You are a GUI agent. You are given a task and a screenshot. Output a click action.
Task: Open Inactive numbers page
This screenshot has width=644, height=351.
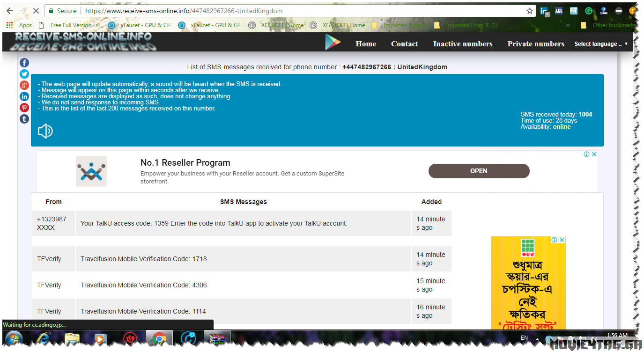pyautogui.click(x=463, y=44)
